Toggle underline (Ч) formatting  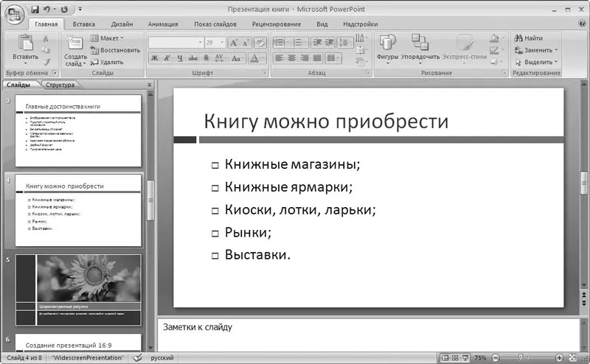(180, 58)
